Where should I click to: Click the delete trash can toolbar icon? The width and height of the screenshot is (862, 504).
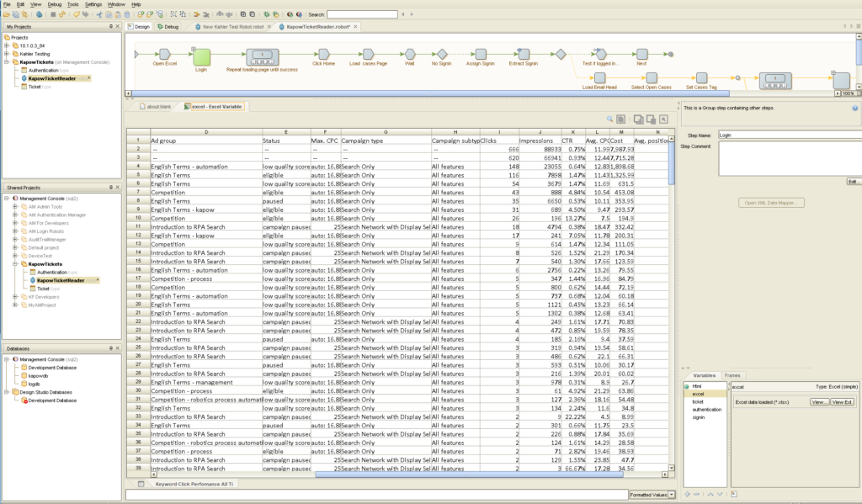pyautogui.click(x=127, y=14)
